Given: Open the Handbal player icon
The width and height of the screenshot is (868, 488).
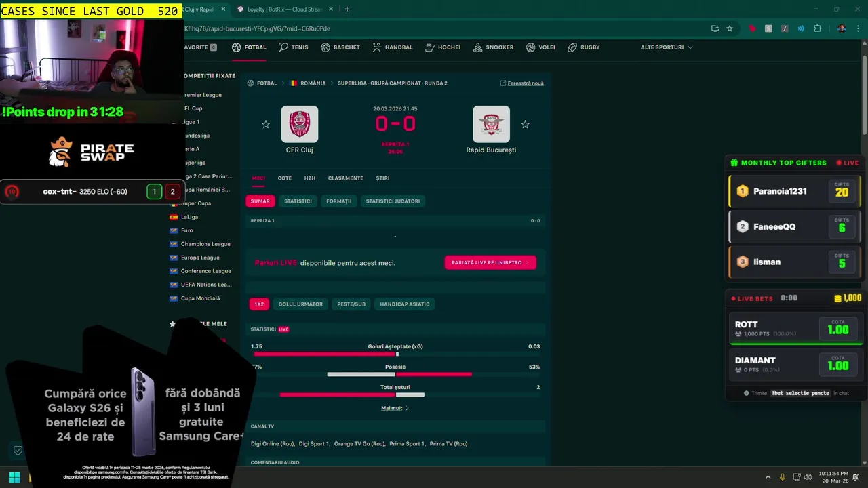Looking at the screenshot, I should [376, 47].
